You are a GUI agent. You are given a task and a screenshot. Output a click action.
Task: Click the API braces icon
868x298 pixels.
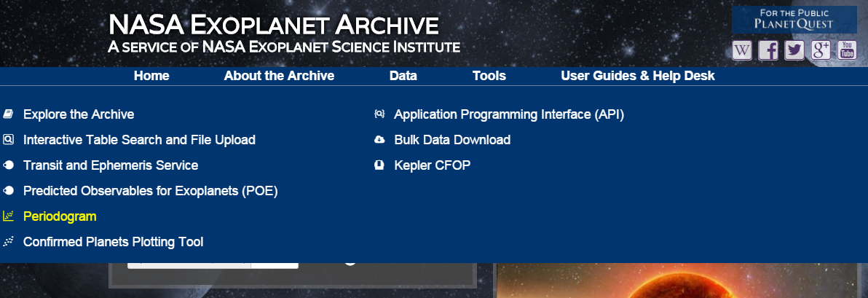click(379, 114)
